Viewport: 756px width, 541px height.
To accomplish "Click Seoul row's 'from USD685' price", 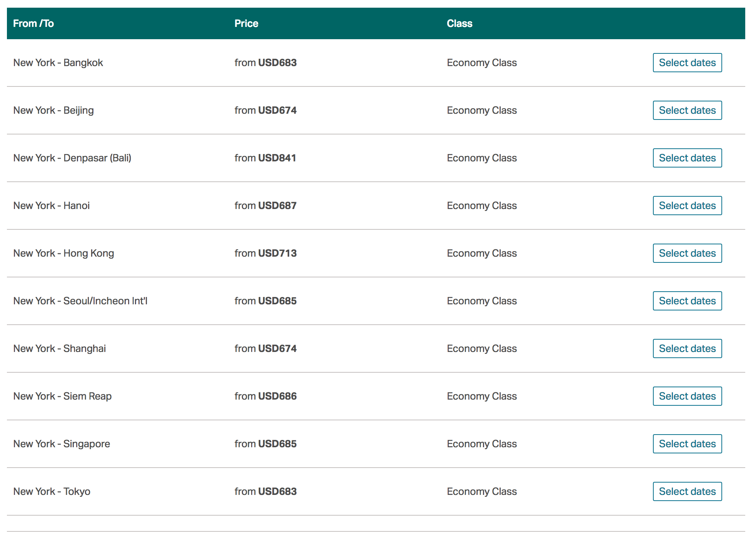I will [x=266, y=301].
